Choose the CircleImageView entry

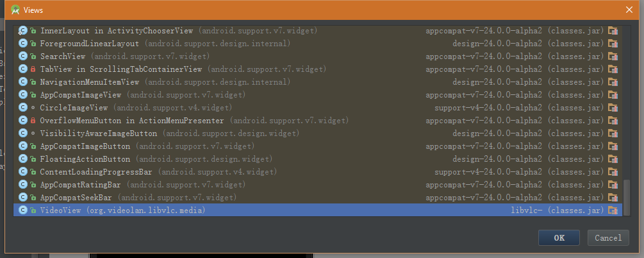coord(318,108)
